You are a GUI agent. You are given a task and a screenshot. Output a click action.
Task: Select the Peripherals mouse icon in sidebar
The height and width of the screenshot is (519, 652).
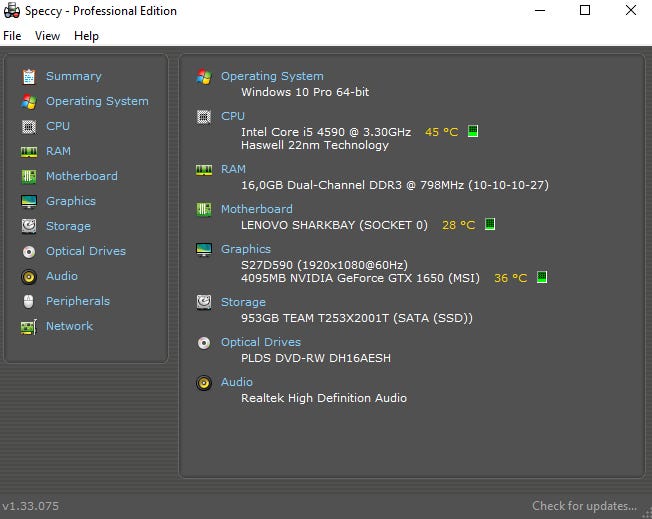tap(28, 301)
